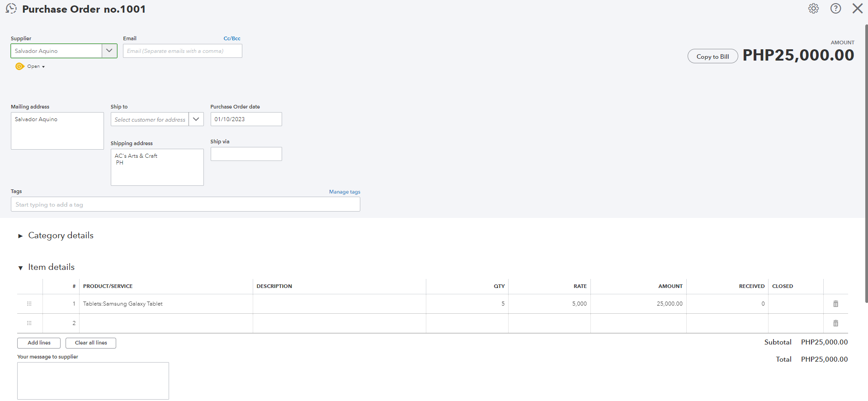Click the Manage tags link
Image resolution: width=868 pixels, height=401 pixels.
click(344, 192)
